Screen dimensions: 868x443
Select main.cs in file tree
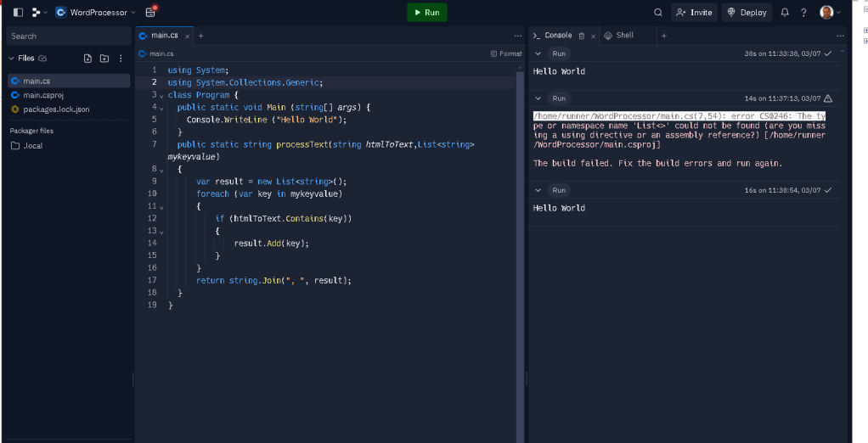(x=69, y=81)
